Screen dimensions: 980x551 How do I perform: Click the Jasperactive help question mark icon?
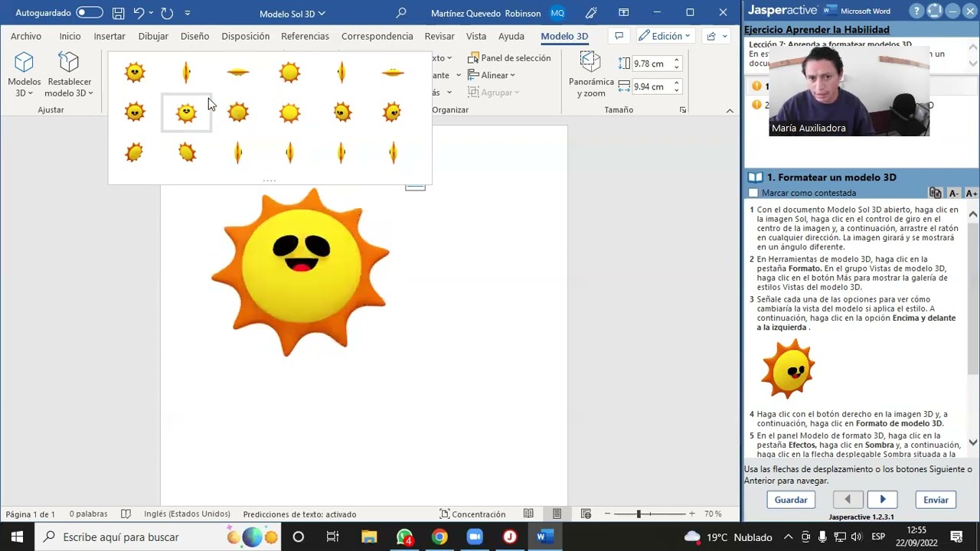[x=917, y=11]
